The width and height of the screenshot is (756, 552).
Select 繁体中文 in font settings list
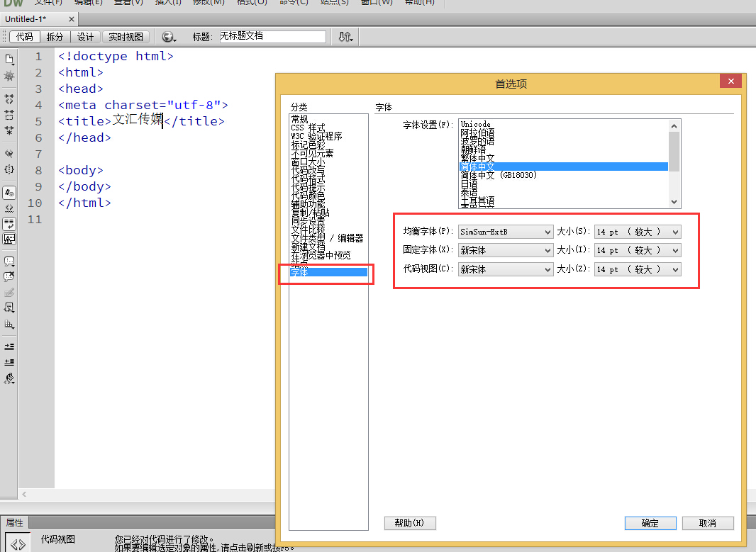(x=477, y=158)
